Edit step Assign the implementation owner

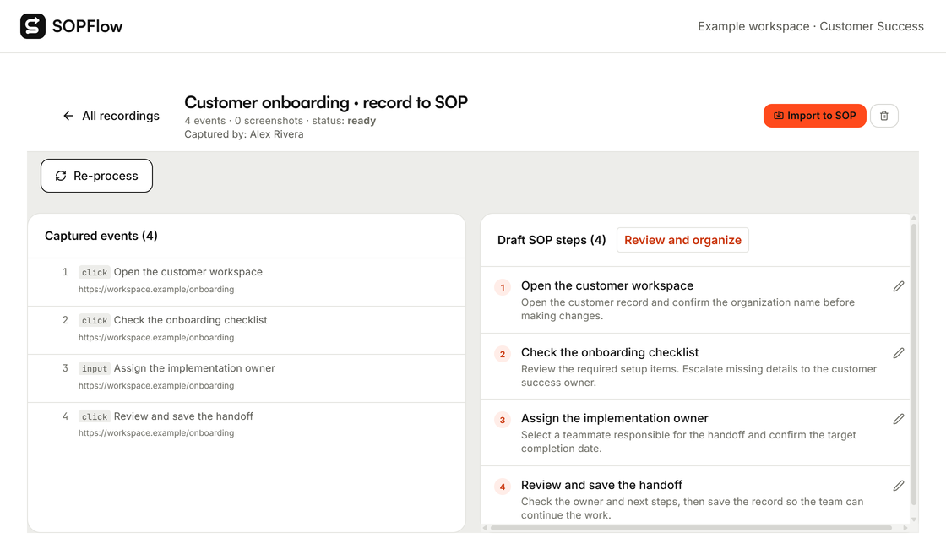tap(899, 419)
